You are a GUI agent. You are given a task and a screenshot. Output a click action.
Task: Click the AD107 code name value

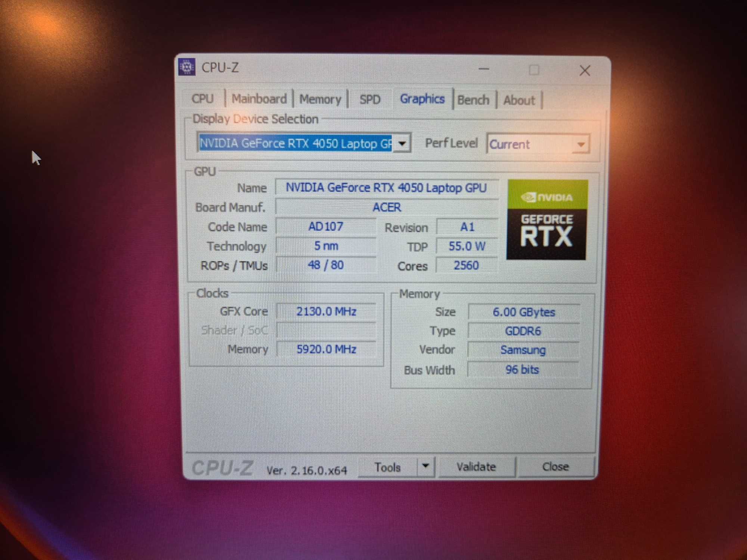[x=326, y=227]
